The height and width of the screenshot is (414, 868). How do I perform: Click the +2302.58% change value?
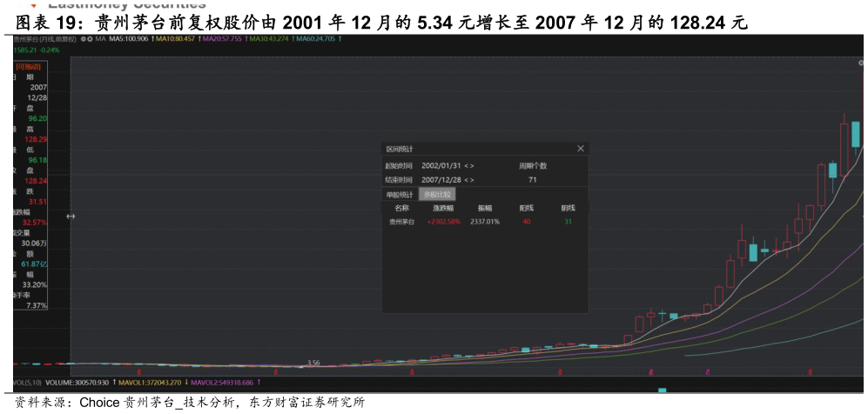tap(443, 222)
